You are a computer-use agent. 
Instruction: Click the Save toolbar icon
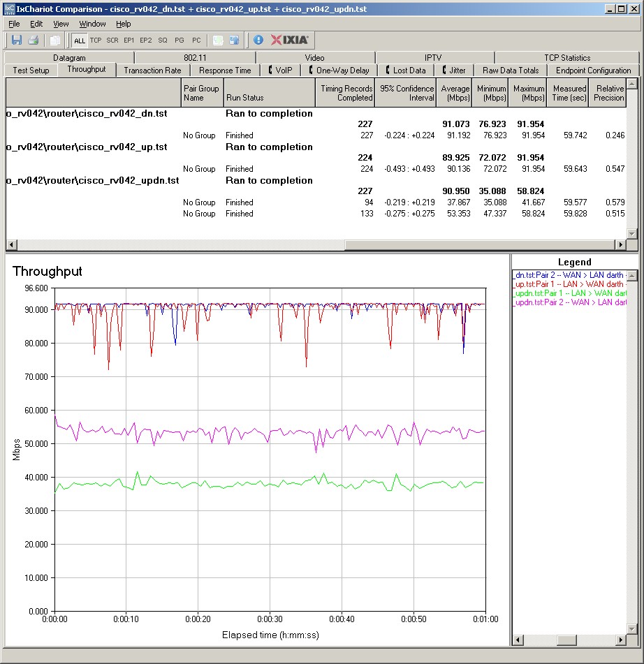pyautogui.click(x=17, y=40)
